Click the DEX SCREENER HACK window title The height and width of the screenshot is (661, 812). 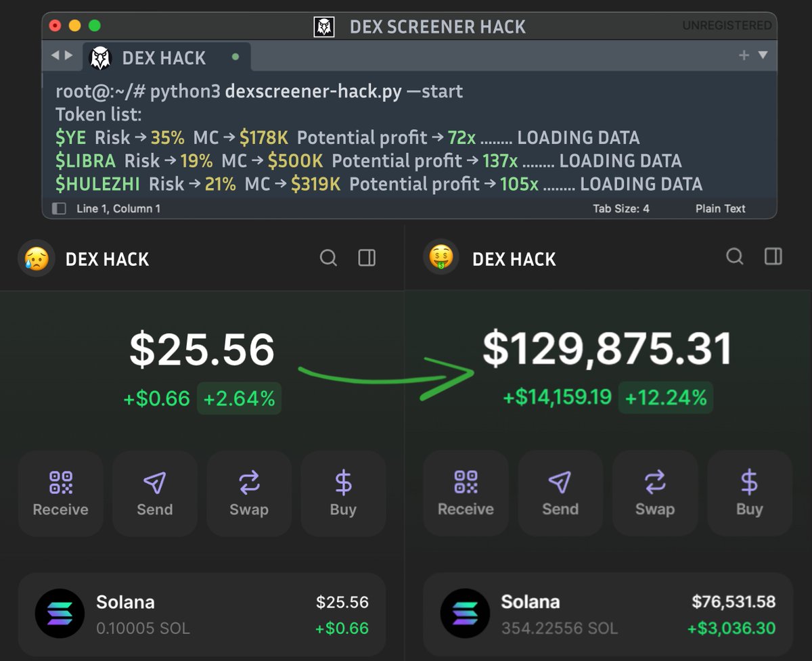coord(437,27)
